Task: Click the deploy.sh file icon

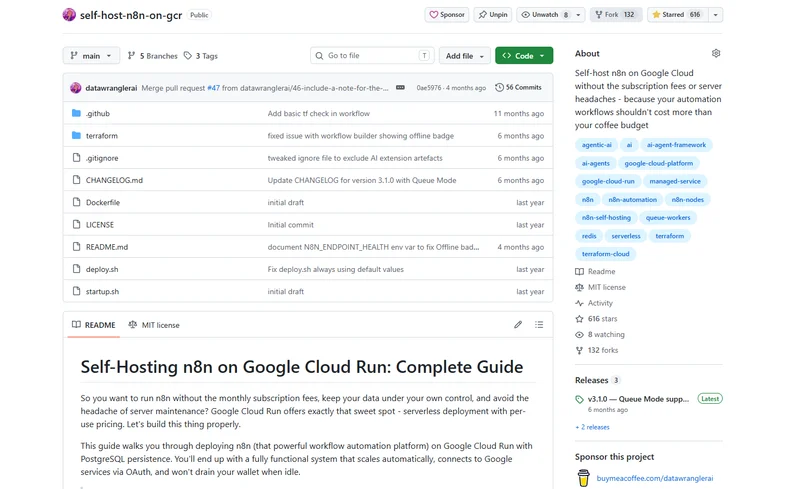Action: (77, 269)
